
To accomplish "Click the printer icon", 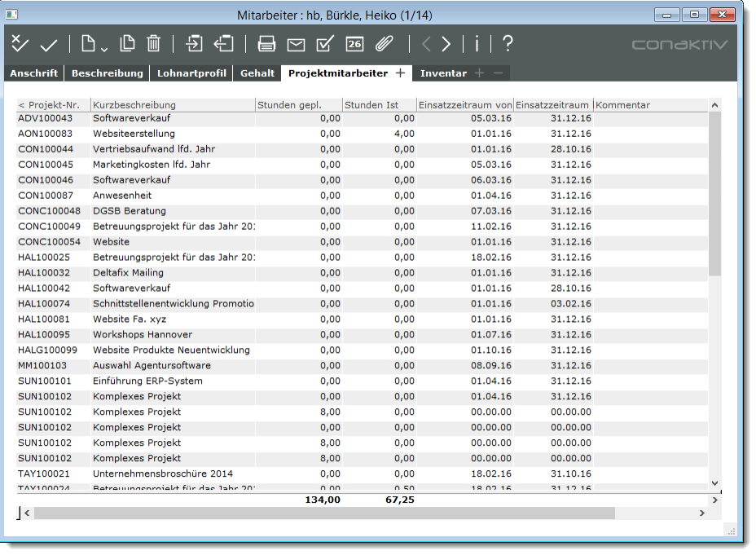I will pyautogui.click(x=267, y=44).
